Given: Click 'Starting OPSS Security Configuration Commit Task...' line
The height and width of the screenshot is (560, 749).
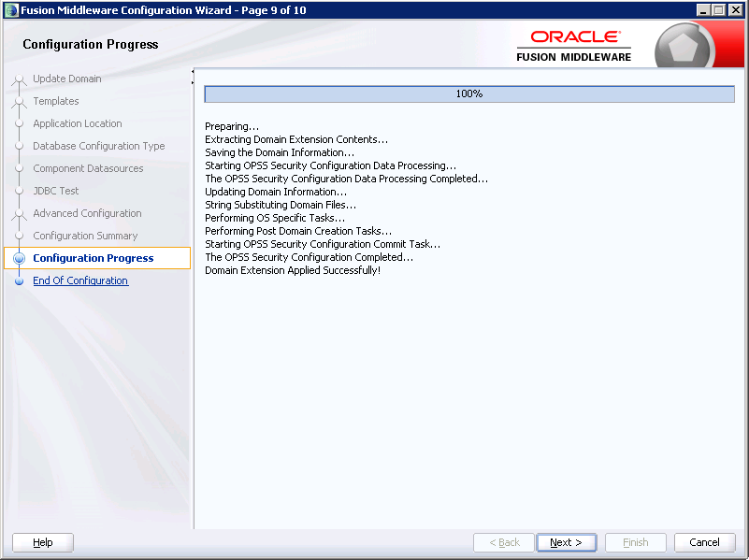Looking at the screenshot, I should pyautogui.click(x=323, y=244).
